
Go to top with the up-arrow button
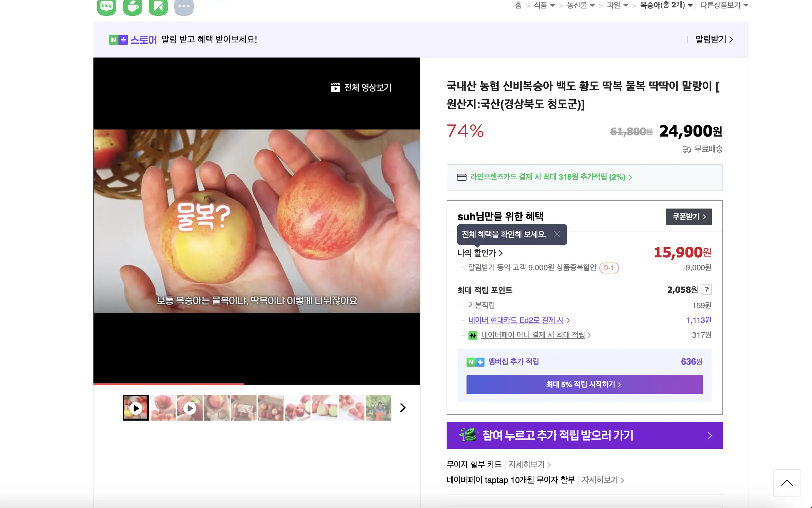(x=787, y=483)
